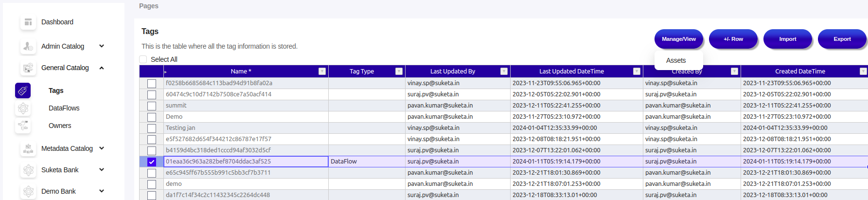The width and height of the screenshot is (868, 200).
Task: Expand the Admin Catalog chevron
Action: pyautogui.click(x=102, y=46)
